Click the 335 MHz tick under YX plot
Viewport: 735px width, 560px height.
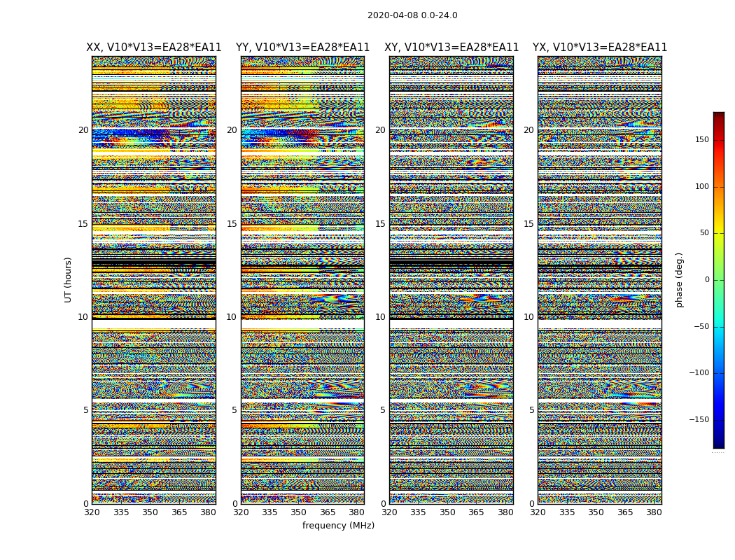tap(567, 512)
